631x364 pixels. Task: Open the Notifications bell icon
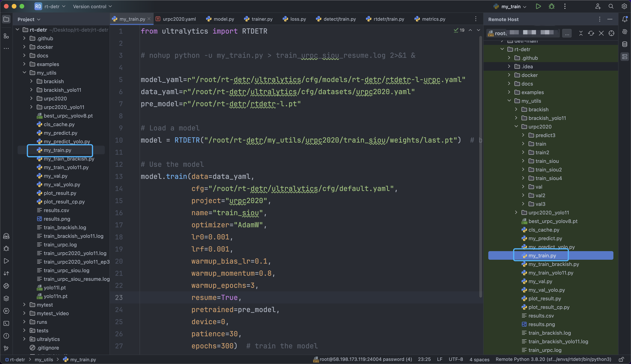(x=625, y=19)
